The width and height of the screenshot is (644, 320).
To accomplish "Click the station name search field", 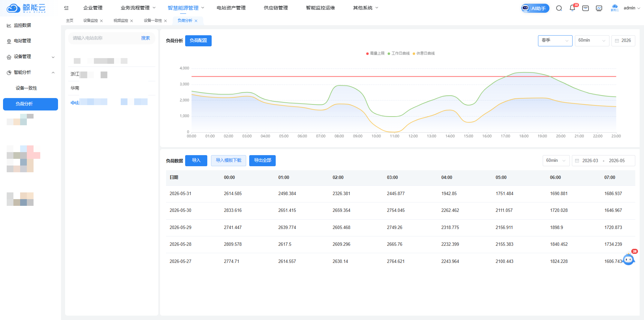I will click(104, 38).
